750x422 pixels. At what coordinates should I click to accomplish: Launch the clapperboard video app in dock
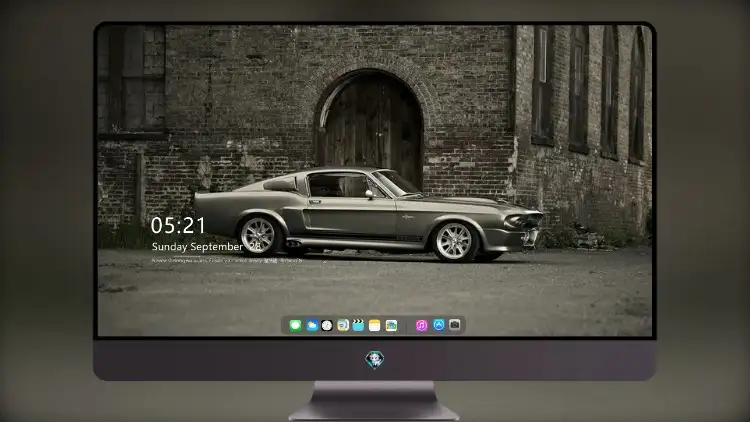click(358, 325)
